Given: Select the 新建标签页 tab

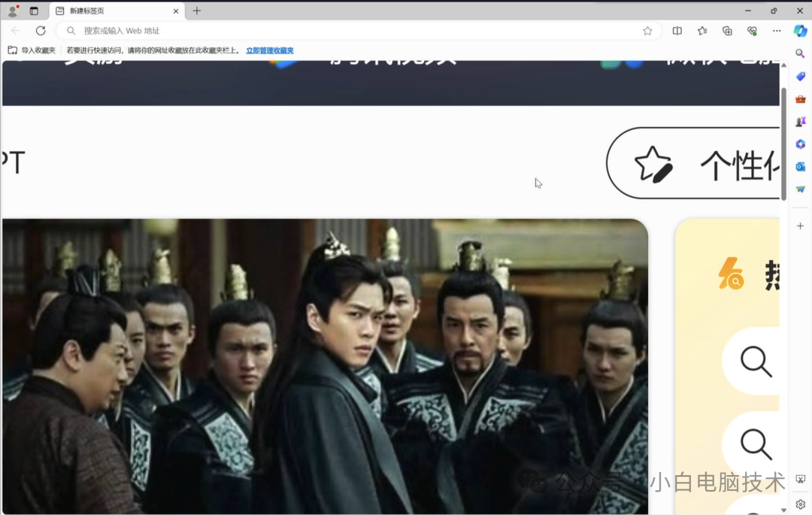Looking at the screenshot, I should click(117, 11).
